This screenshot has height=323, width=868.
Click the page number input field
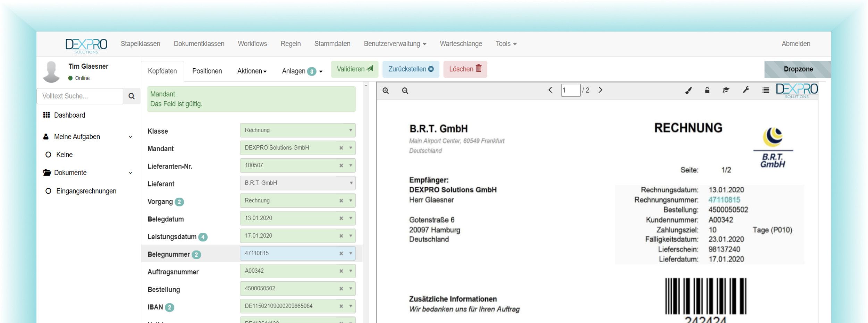[571, 90]
